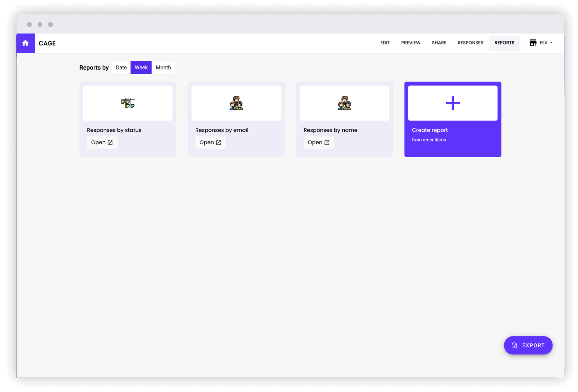Click the people icon on Responses by email card

236,103
